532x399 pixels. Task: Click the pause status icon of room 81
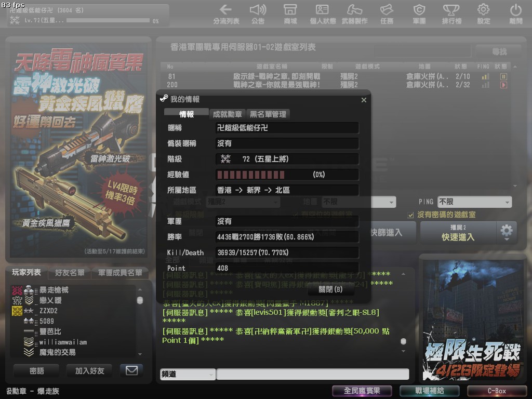click(x=503, y=77)
